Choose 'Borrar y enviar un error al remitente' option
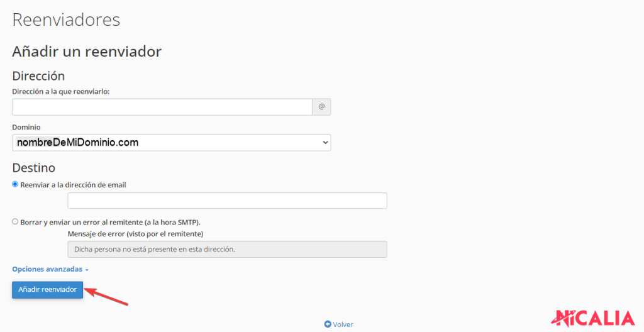 coord(15,222)
